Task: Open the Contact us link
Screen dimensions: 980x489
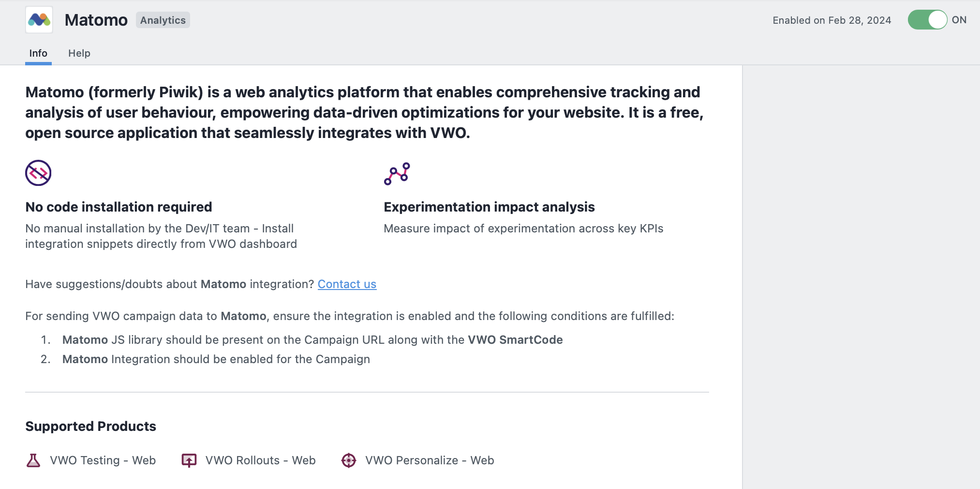Action: [x=347, y=284]
